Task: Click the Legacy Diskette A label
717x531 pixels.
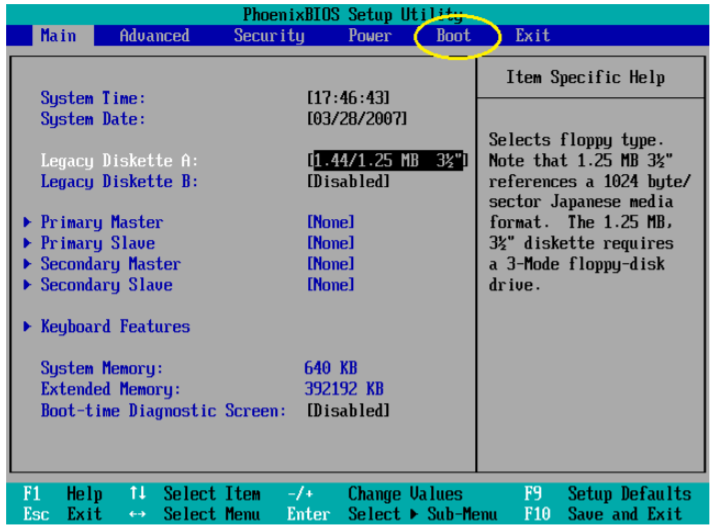Action: pyautogui.click(x=119, y=161)
